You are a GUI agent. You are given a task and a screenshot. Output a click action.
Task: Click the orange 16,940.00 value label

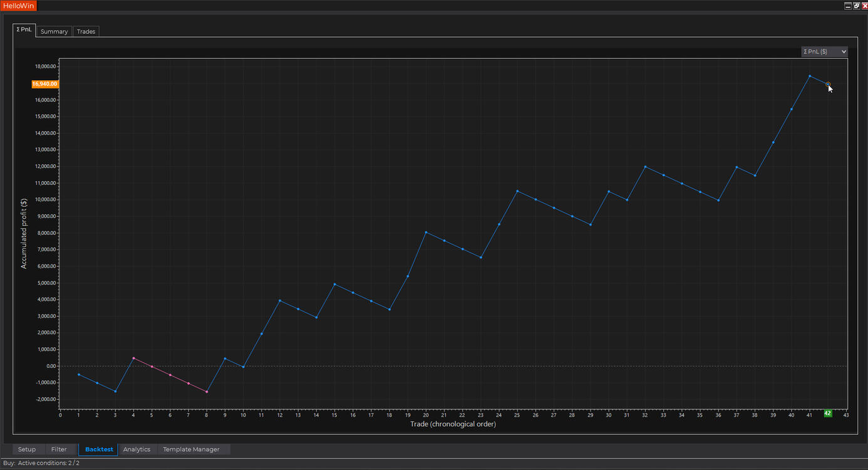(45, 84)
